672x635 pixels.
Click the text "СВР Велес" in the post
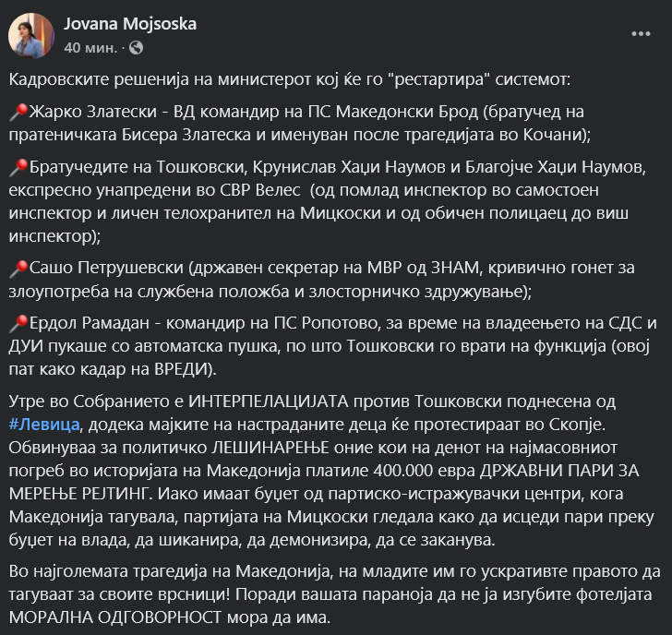coord(267,190)
